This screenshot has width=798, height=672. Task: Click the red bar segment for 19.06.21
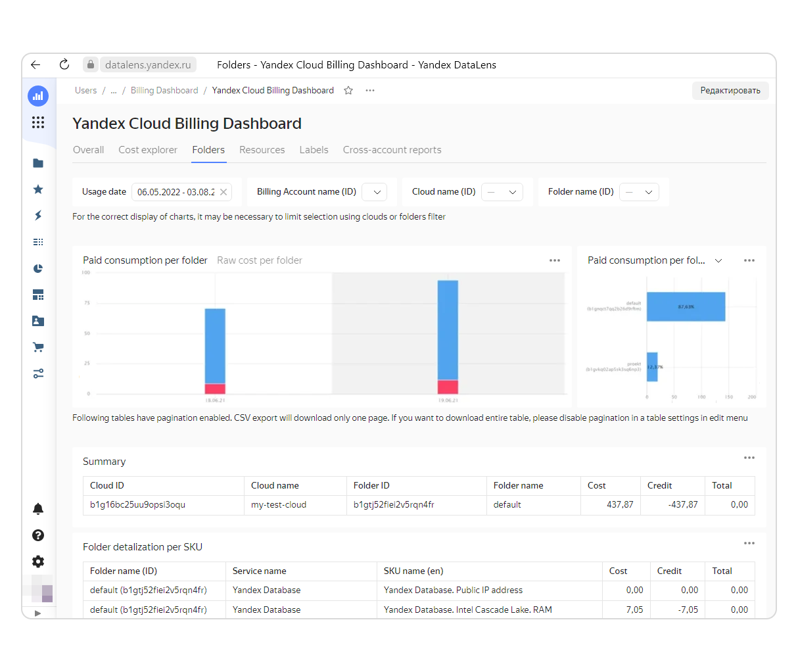tap(448, 387)
